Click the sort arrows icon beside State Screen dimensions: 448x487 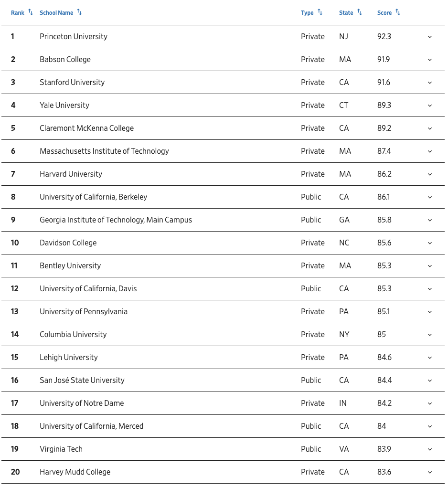coord(360,12)
